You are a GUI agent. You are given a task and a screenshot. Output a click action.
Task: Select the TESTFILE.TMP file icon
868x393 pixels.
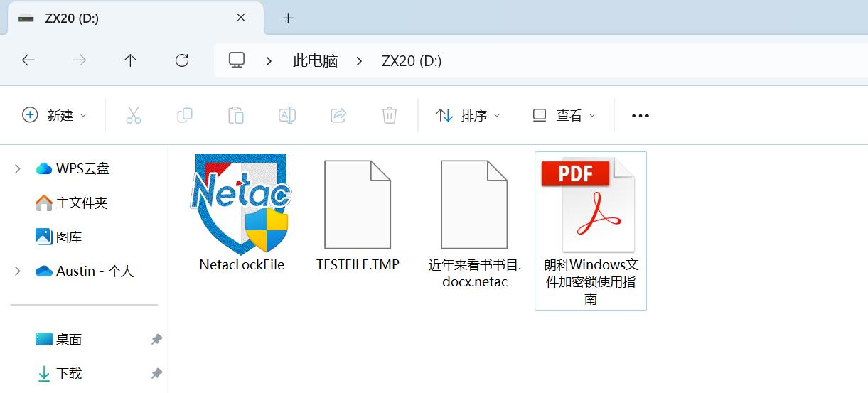coord(358,204)
